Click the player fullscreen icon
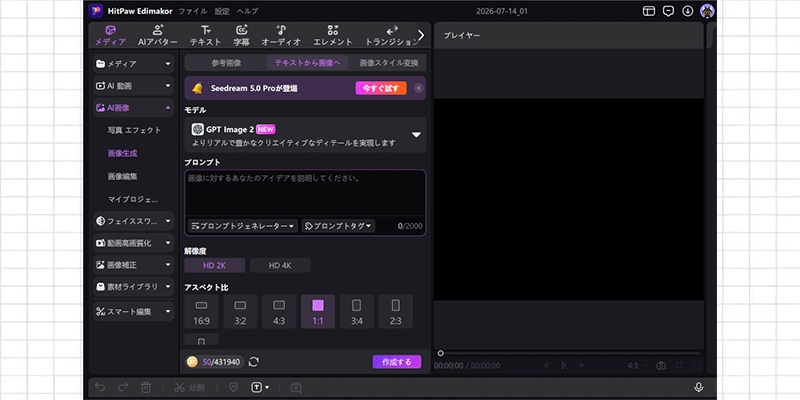Image resolution: width=800 pixels, height=400 pixels. 697,366
